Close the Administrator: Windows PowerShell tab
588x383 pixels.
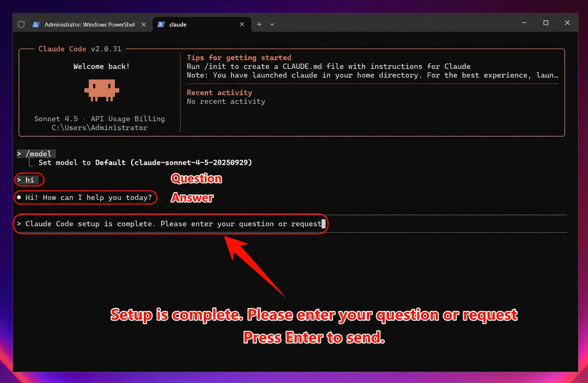tap(144, 25)
